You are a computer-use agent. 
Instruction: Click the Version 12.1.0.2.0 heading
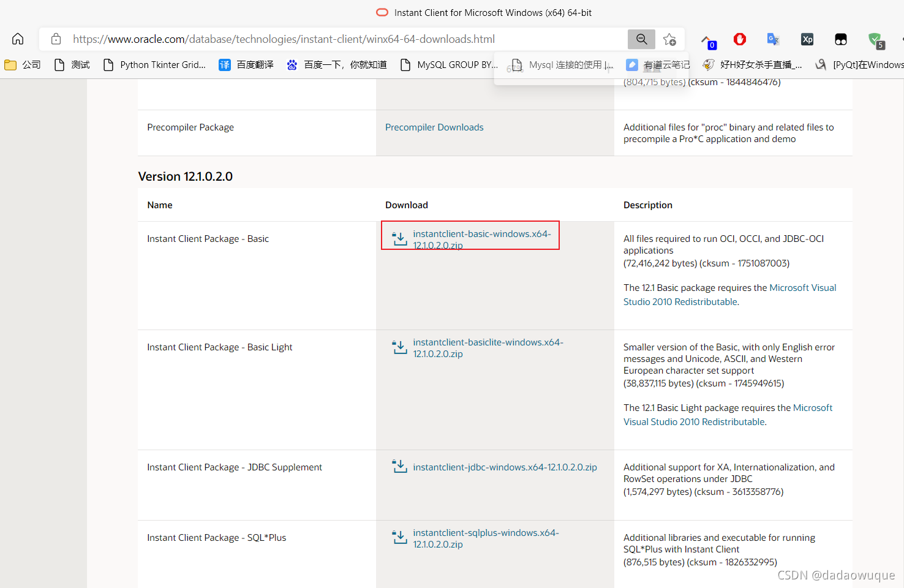pos(186,176)
